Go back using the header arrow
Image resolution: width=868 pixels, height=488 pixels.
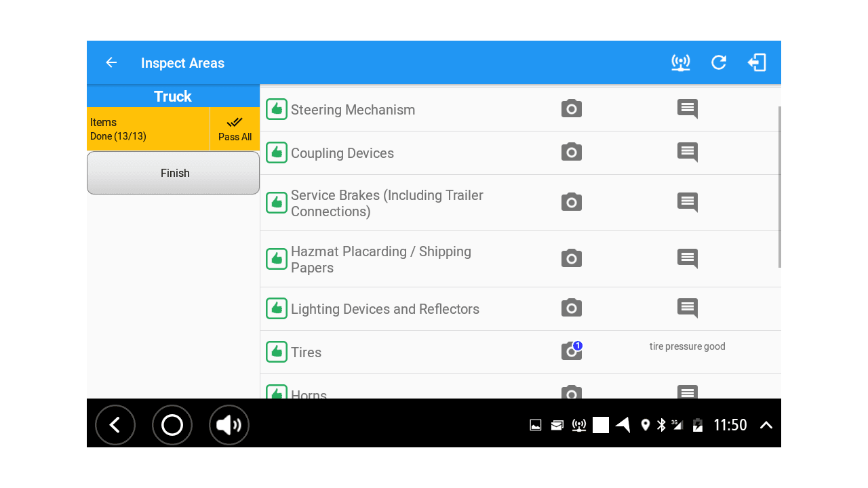pyautogui.click(x=111, y=62)
